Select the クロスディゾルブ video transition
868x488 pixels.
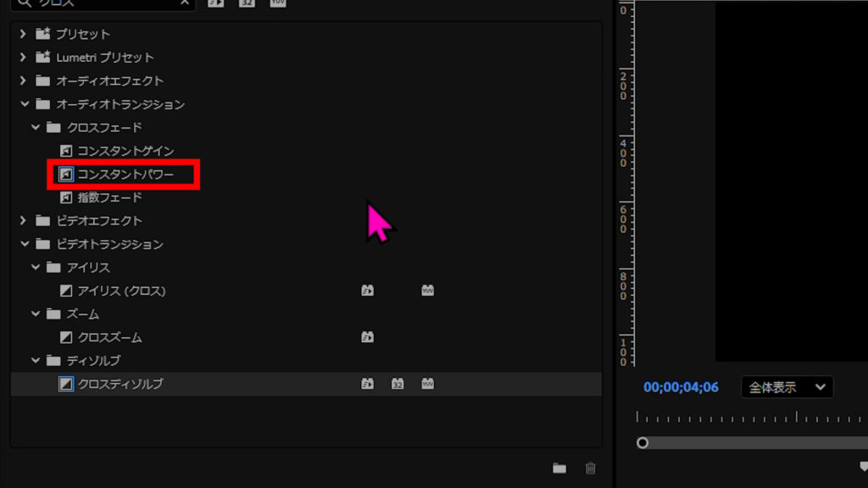pyautogui.click(x=120, y=384)
